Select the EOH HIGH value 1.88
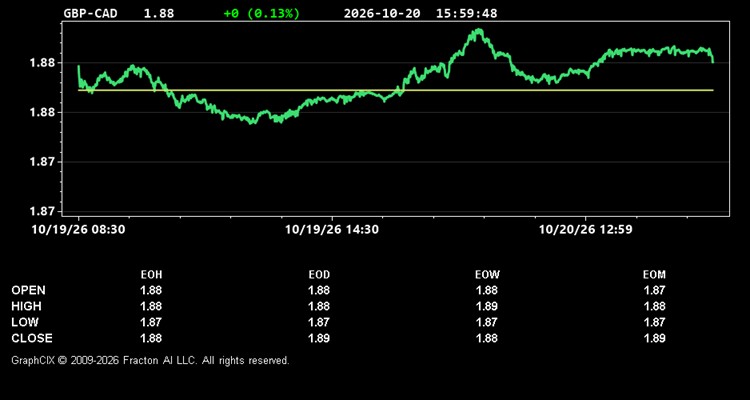Image resolution: width=750 pixels, height=400 pixels. [151, 306]
